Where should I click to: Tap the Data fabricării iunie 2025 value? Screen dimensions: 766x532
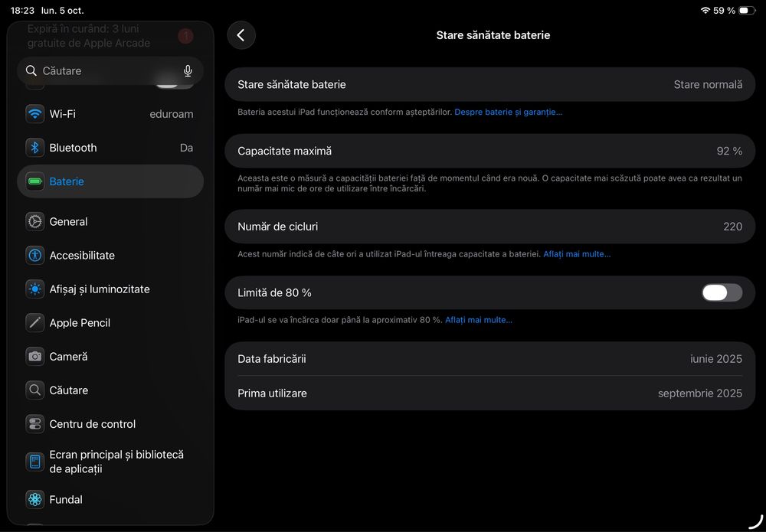[x=716, y=359]
